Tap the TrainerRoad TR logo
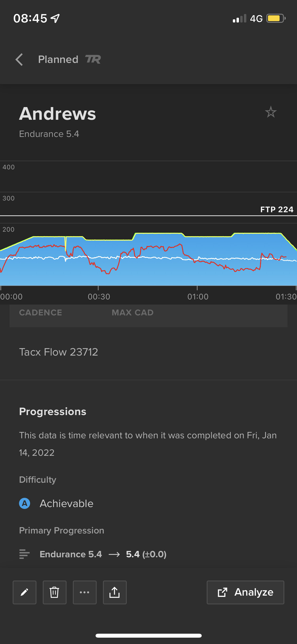Screen dimensions: 297x644 pos(93,59)
